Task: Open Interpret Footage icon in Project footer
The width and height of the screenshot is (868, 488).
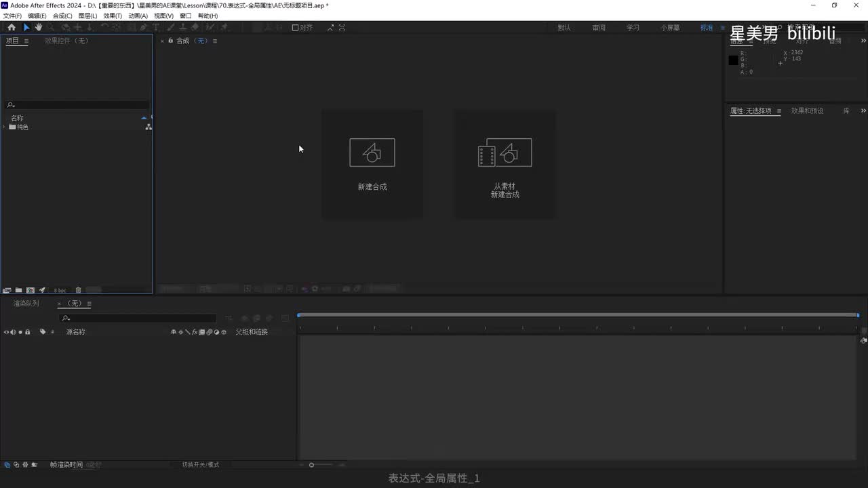Action: pyautogui.click(x=7, y=290)
